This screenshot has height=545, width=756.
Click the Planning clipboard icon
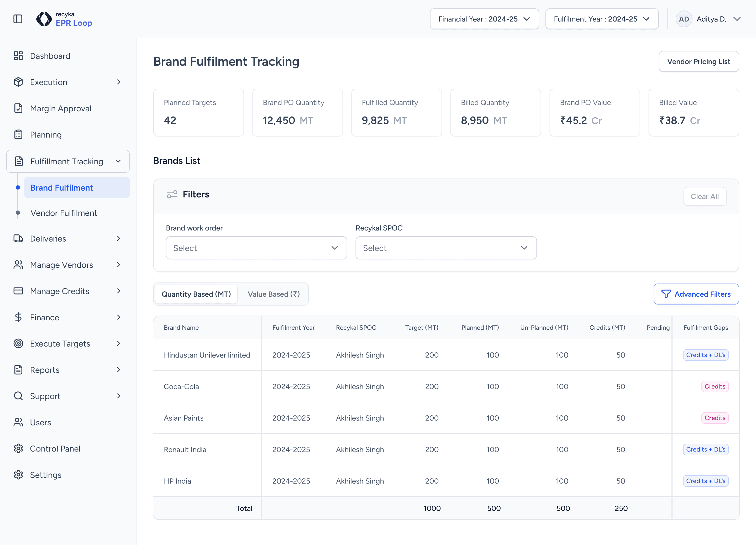(x=18, y=135)
